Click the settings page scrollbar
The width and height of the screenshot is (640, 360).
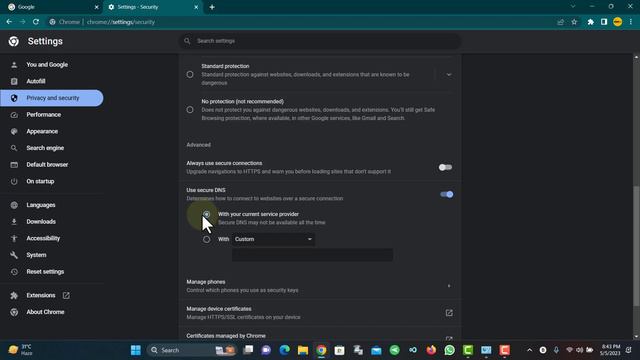[636, 245]
